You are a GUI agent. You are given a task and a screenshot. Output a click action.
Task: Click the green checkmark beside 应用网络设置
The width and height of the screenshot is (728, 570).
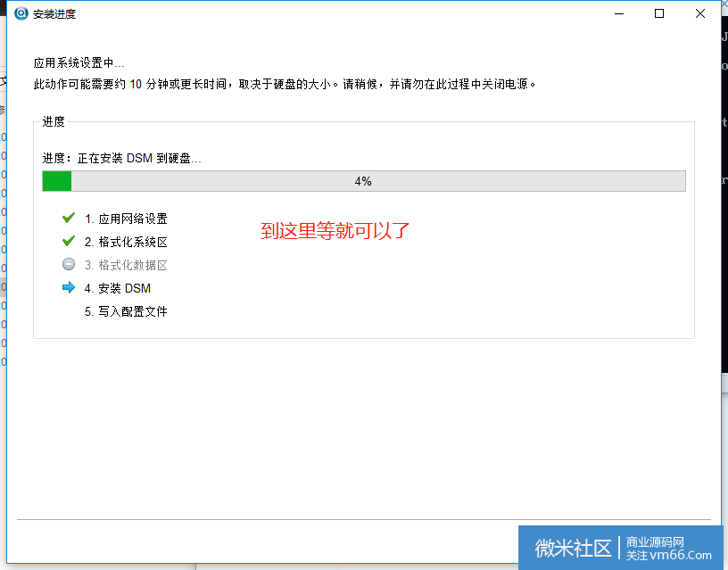pyautogui.click(x=69, y=218)
